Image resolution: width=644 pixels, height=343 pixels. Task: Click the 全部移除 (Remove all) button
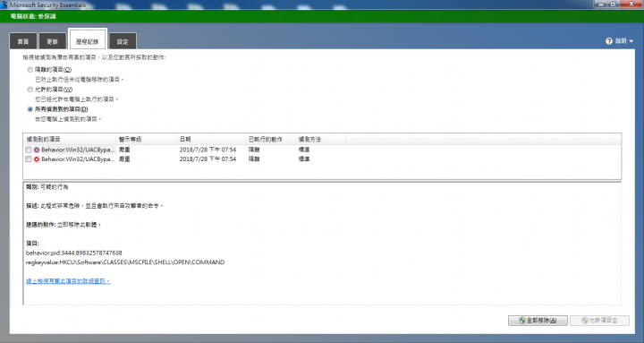[x=538, y=320]
